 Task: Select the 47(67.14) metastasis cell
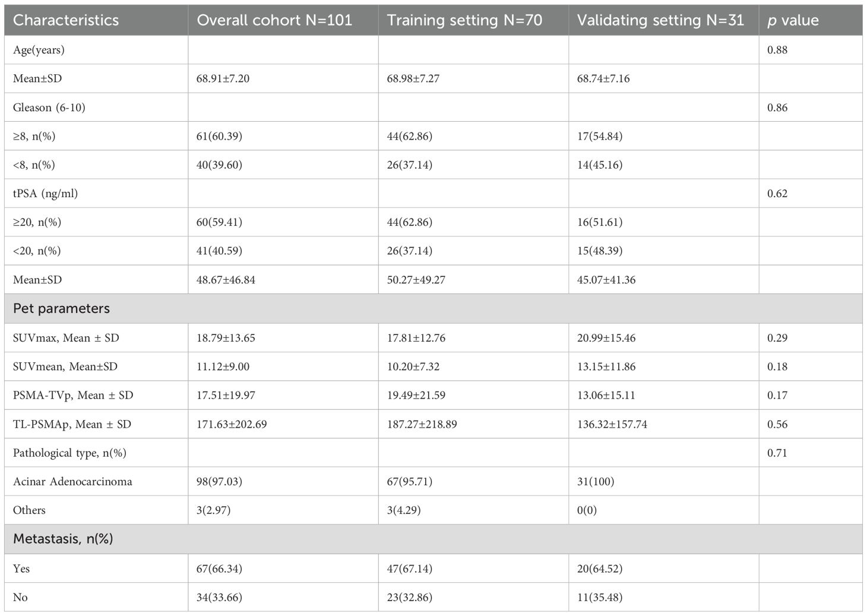point(409,568)
